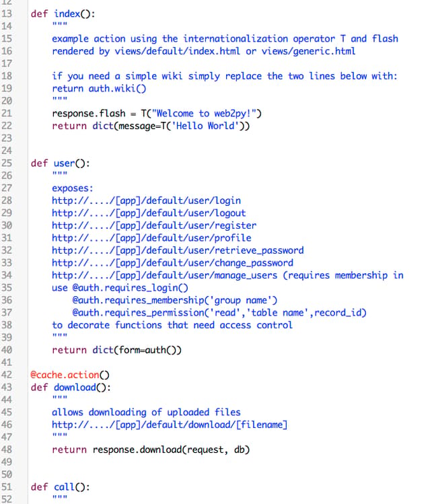The height and width of the screenshot is (504, 436).
Task: Click line number 51 in gutter
Action: click(7, 487)
